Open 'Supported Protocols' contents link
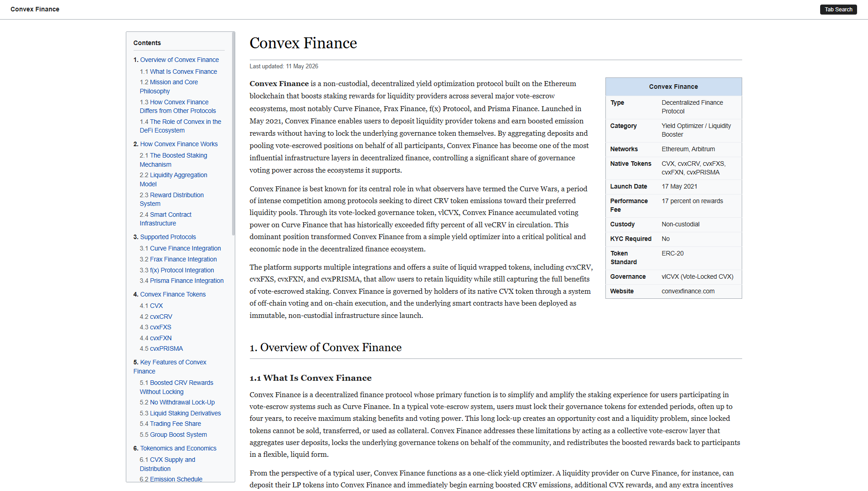This screenshot has width=868, height=491. click(168, 237)
